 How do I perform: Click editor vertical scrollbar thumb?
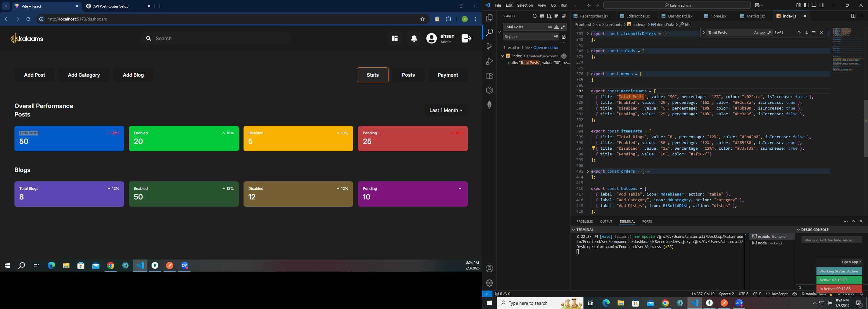(865, 128)
